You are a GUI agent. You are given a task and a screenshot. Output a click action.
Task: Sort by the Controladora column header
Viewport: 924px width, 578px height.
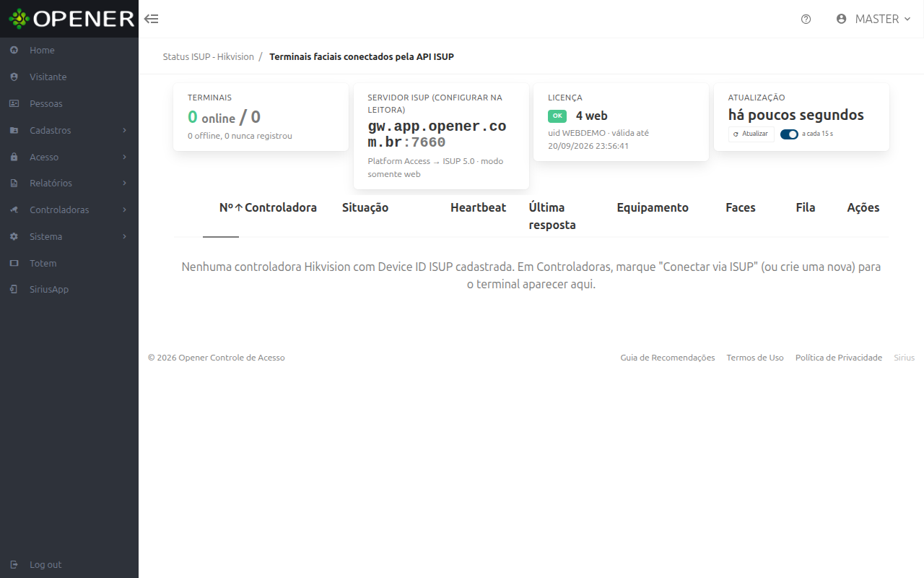point(281,208)
